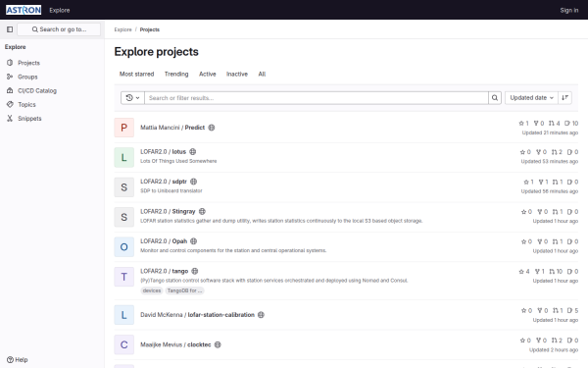Click 'Updated 2 hours ago' text

click(554, 350)
